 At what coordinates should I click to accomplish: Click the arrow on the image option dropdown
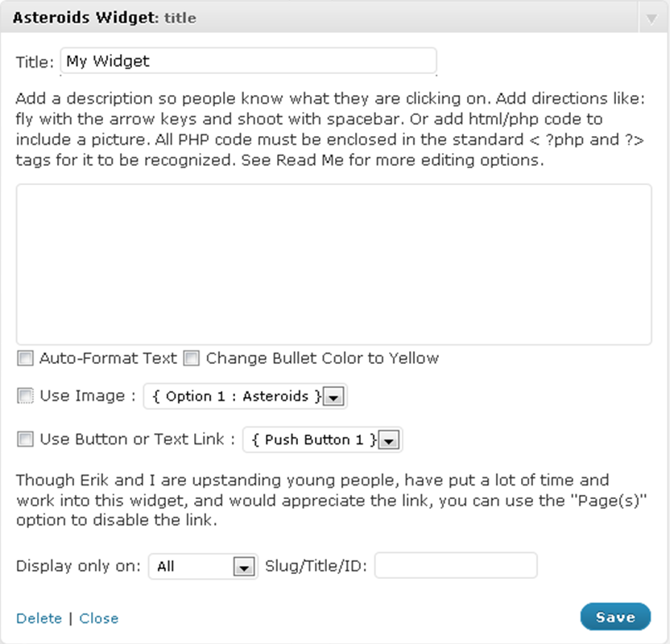(333, 397)
